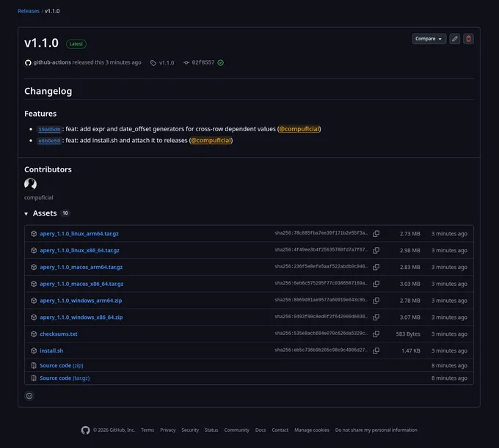Open Do not share my personal information

coord(376,430)
